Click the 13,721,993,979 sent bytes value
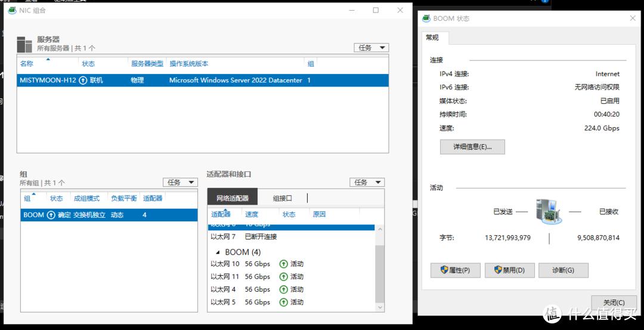644x330 pixels. click(x=507, y=238)
